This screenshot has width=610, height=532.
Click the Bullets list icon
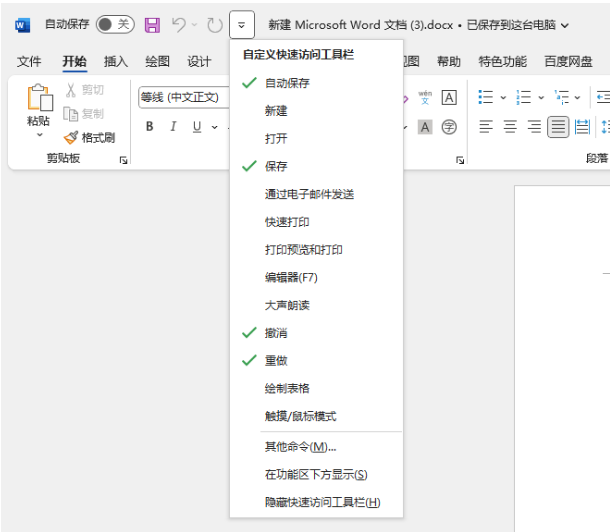[486, 97]
